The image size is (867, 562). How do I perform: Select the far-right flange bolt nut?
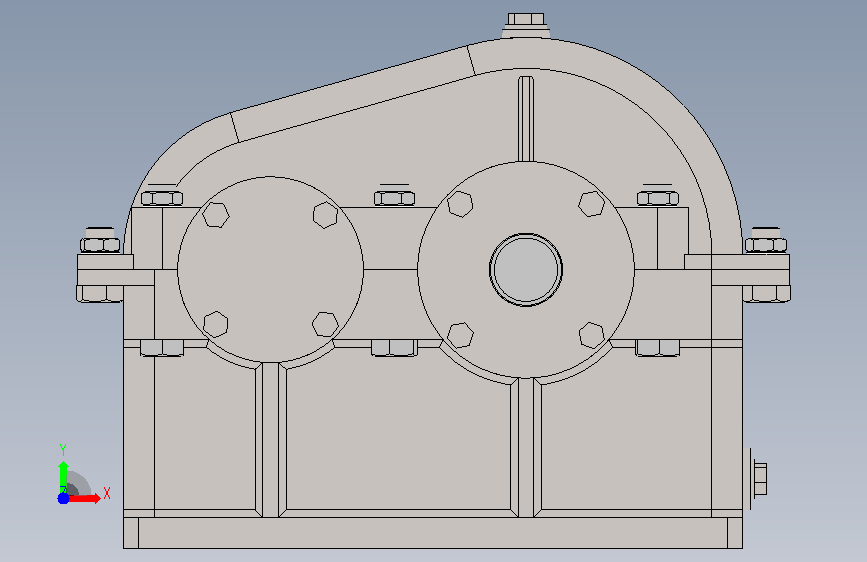766,244
